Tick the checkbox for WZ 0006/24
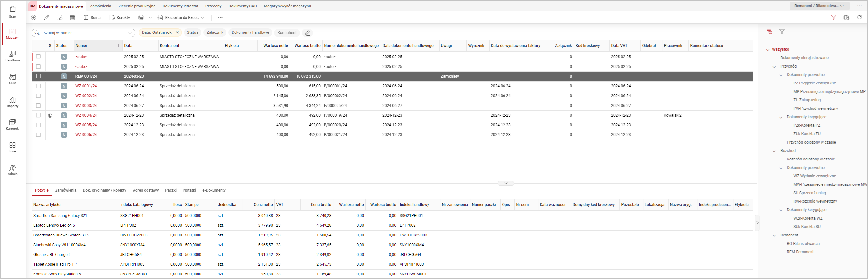868x279 pixels. (38, 135)
